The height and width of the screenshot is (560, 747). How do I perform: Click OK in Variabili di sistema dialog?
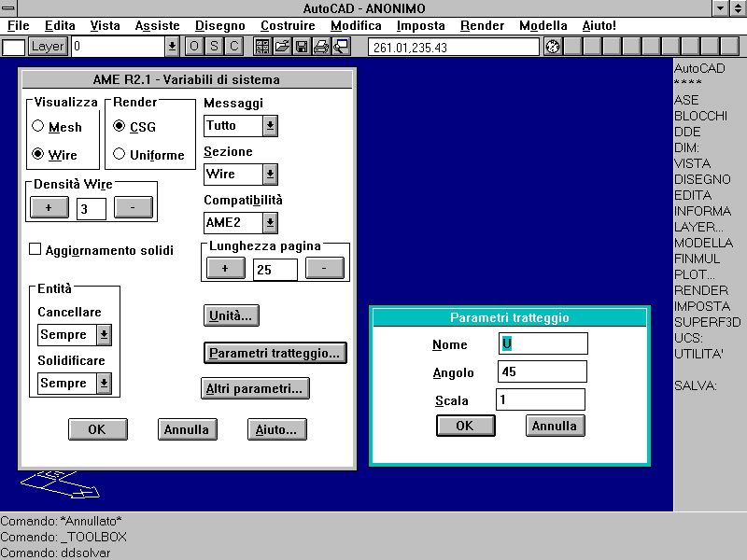tap(98, 429)
